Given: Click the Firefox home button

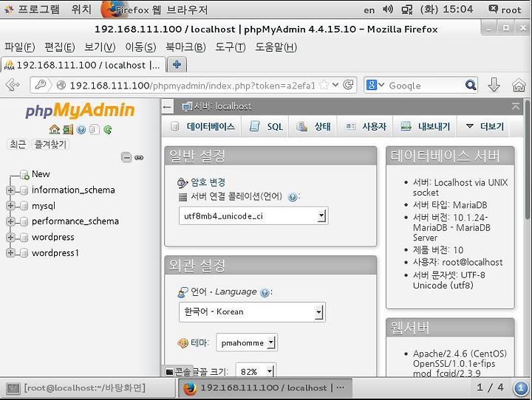Looking at the screenshot, I should click(x=519, y=85).
